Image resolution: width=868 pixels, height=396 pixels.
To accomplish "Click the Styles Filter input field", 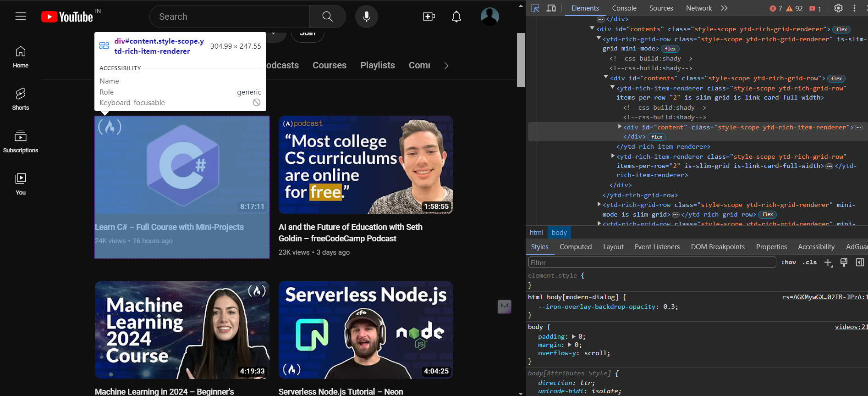I will (651, 262).
